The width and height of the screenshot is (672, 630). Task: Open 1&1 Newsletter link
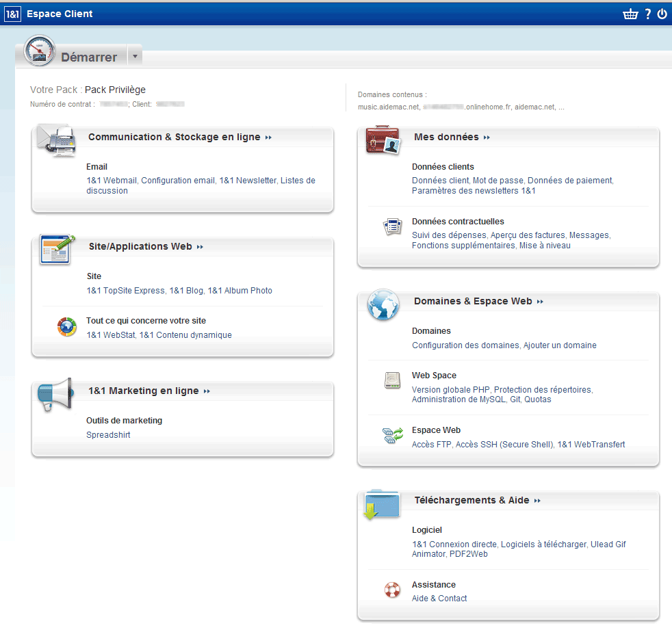click(248, 181)
